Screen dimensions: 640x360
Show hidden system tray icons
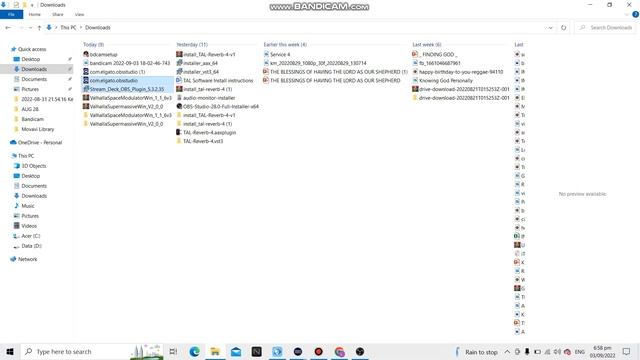(x=507, y=352)
